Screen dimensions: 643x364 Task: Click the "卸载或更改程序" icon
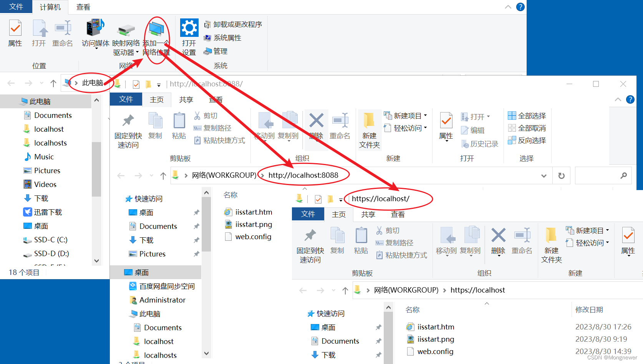tap(233, 24)
